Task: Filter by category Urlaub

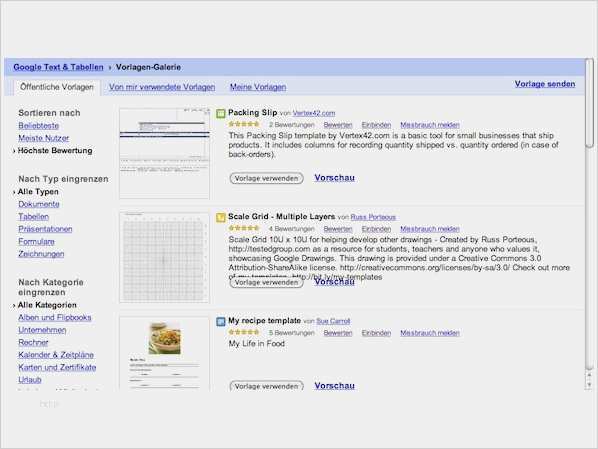Action: [30, 380]
